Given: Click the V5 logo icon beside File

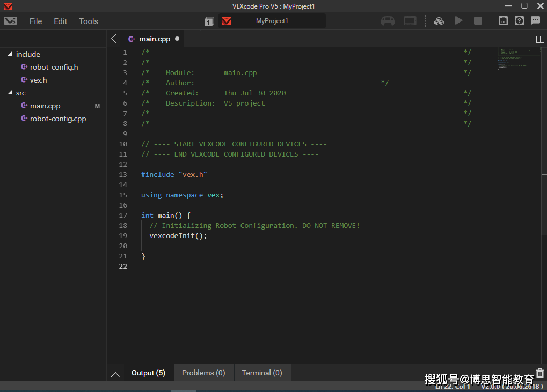Looking at the screenshot, I should tap(10, 21).
